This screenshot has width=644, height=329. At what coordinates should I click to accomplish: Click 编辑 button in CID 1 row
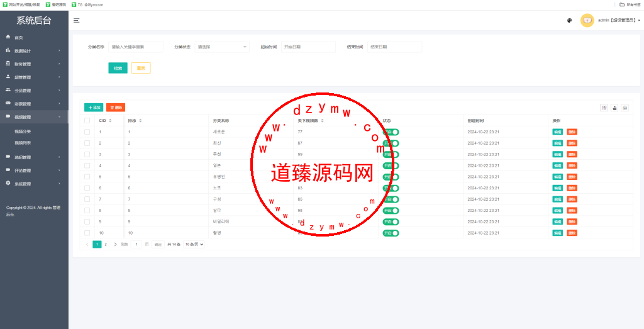(x=557, y=132)
